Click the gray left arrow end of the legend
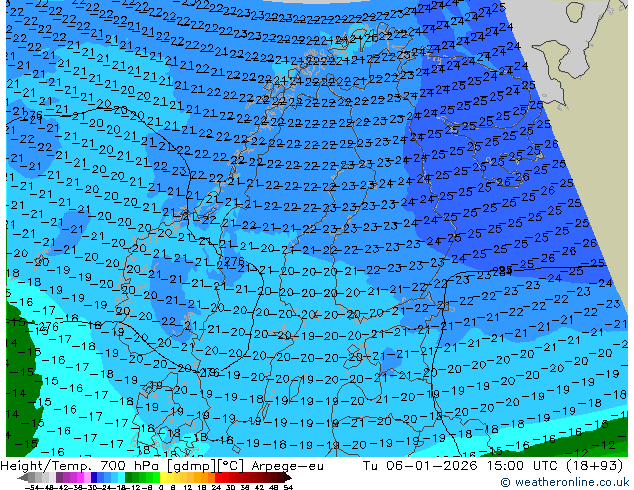The width and height of the screenshot is (634, 490). [x=22, y=477]
